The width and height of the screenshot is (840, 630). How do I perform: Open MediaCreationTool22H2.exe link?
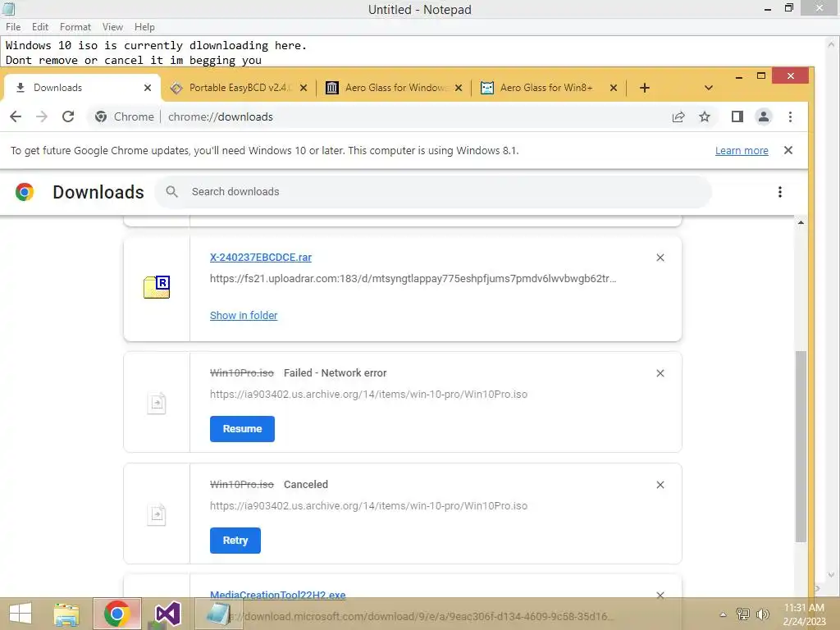pos(277,595)
